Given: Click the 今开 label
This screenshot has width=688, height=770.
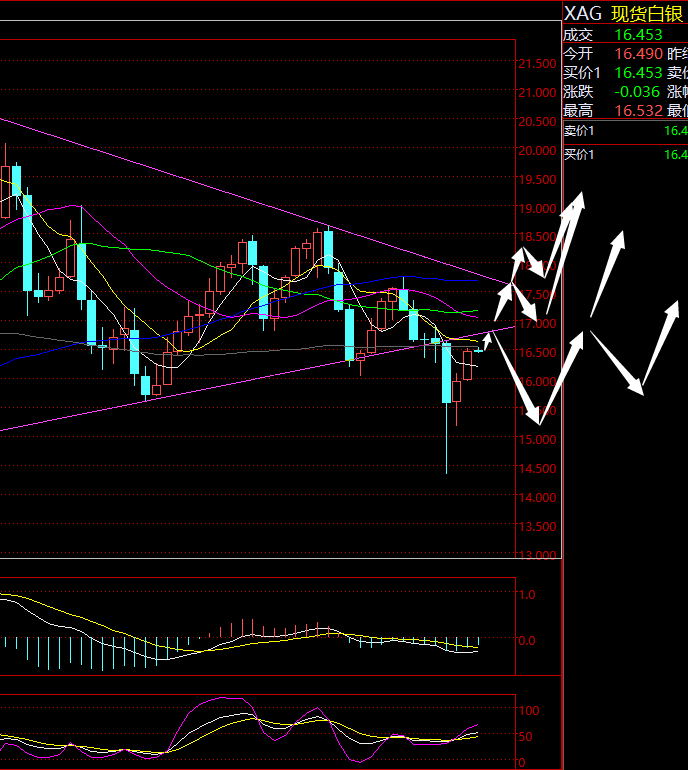Looking at the screenshot, I should 578,54.
